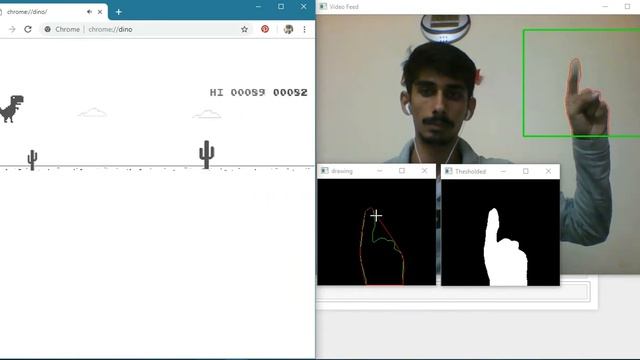This screenshot has height=360, width=640.
Task: Mute the chrome://dino tab audio icon
Action: point(89,12)
